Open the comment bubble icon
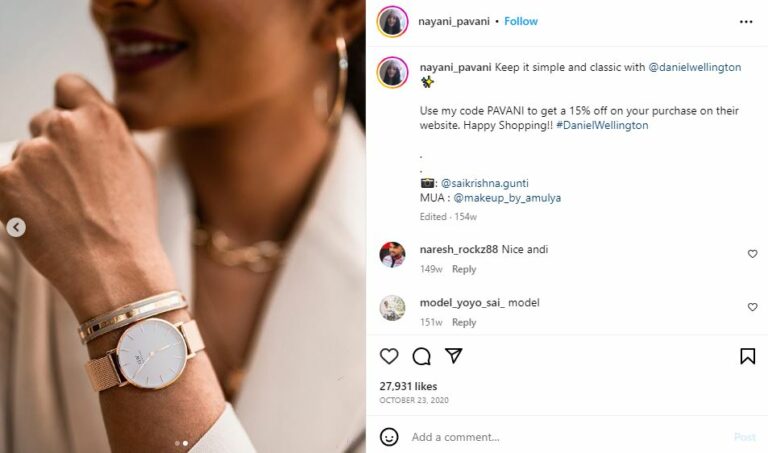768x453 pixels. tap(421, 356)
